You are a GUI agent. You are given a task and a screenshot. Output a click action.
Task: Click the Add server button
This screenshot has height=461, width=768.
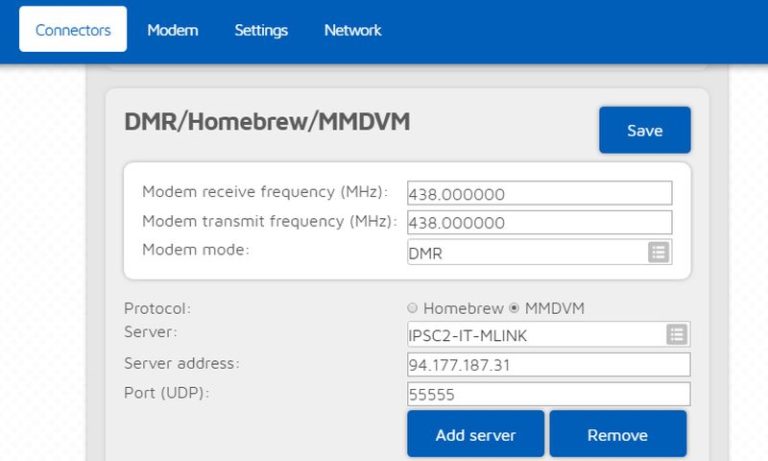click(475, 434)
